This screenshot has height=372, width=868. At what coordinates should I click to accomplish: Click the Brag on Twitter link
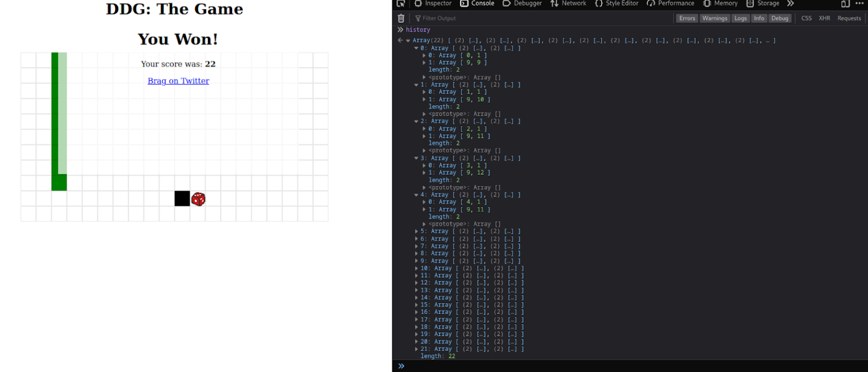178,81
